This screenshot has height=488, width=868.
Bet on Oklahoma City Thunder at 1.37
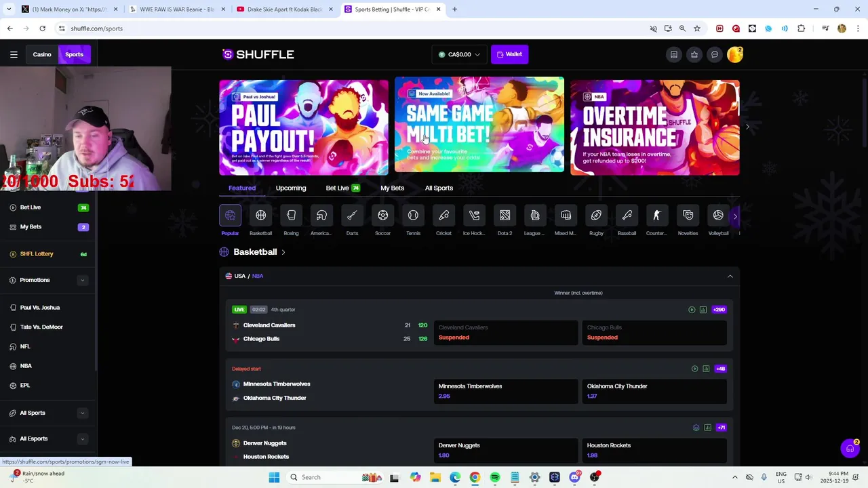click(x=654, y=391)
